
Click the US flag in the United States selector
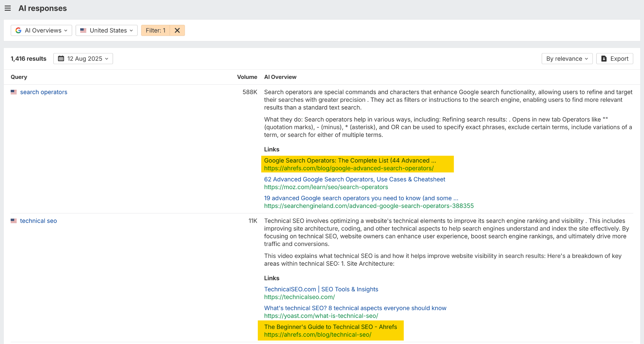click(83, 30)
